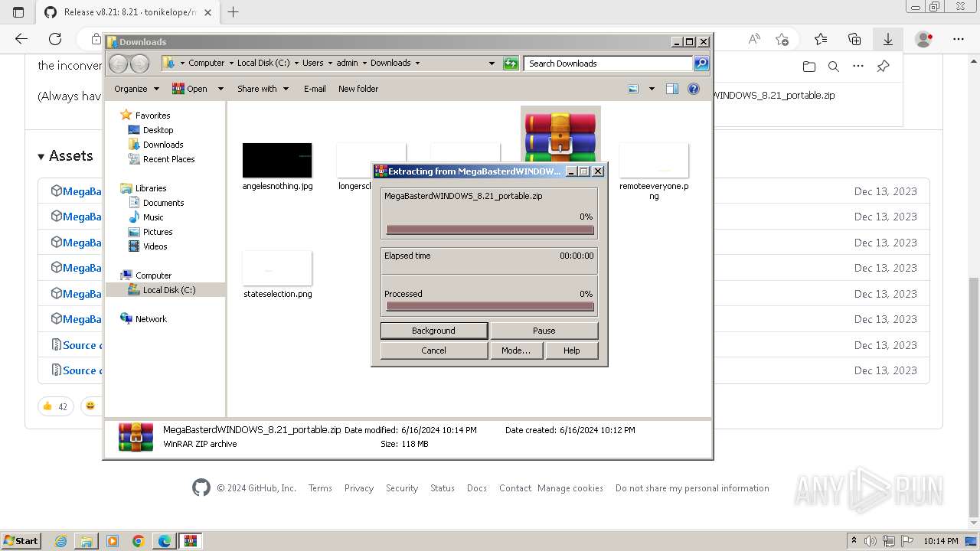The width and height of the screenshot is (980, 551).
Task: Open the Music library
Action: tap(153, 217)
